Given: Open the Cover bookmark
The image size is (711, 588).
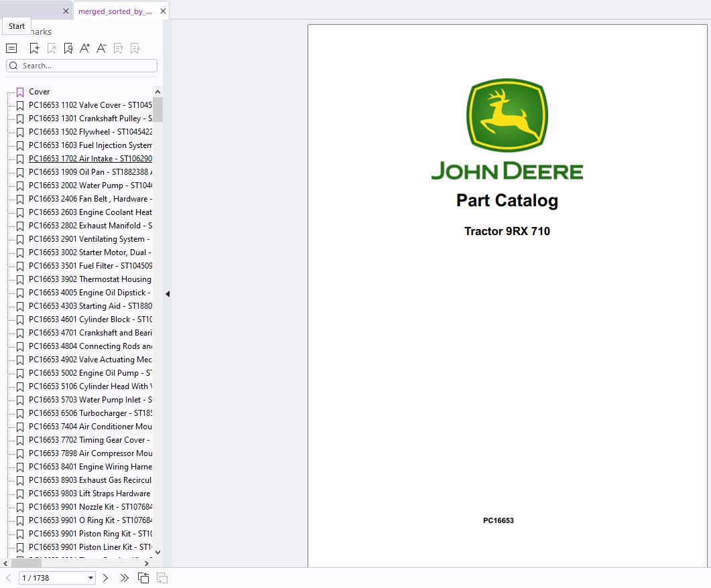Looking at the screenshot, I should [39, 92].
